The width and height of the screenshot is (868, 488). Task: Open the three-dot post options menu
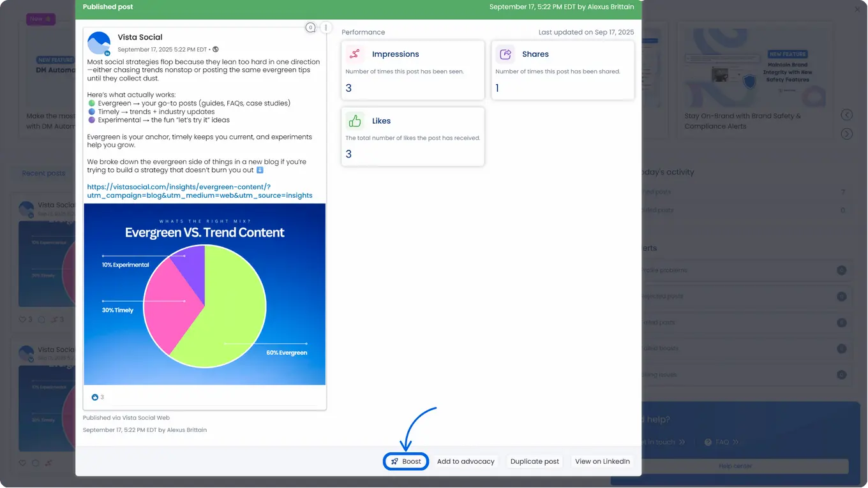pyautogui.click(x=325, y=27)
